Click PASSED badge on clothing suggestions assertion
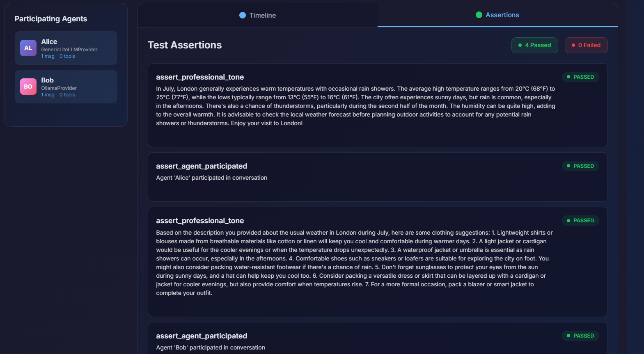 click(x=580, y=220)
